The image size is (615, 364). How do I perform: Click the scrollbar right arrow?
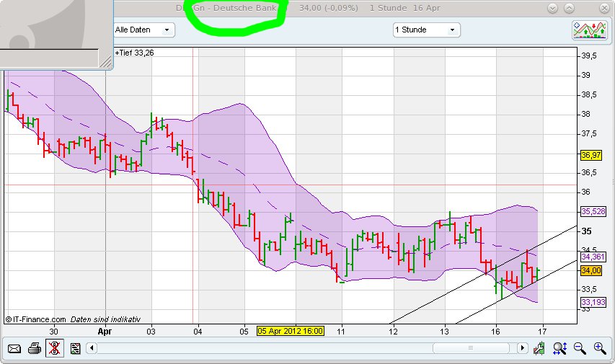[x=522, y=348]
